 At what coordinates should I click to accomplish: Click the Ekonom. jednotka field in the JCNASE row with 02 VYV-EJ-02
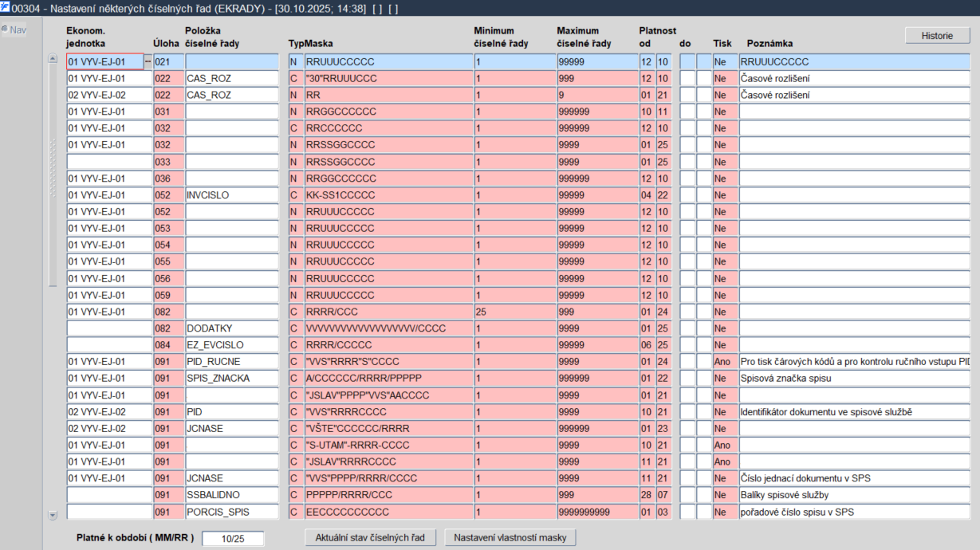(108, 428)
